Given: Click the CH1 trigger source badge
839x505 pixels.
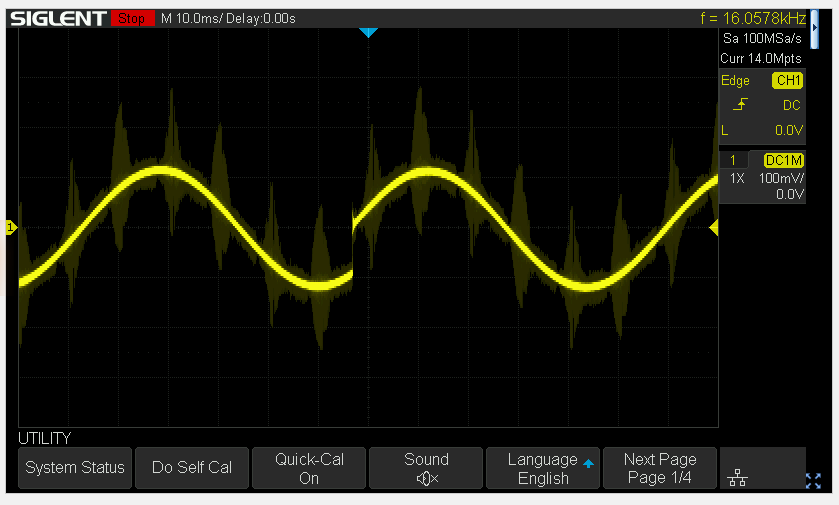Looking at the screenshot, I should coord(788,80).
